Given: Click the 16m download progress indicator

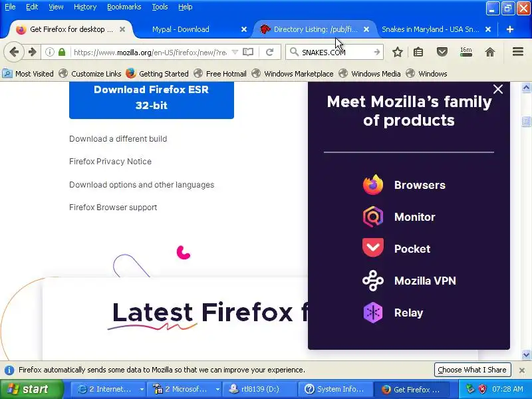Looking at the screenshot, I should click(466, 52).
